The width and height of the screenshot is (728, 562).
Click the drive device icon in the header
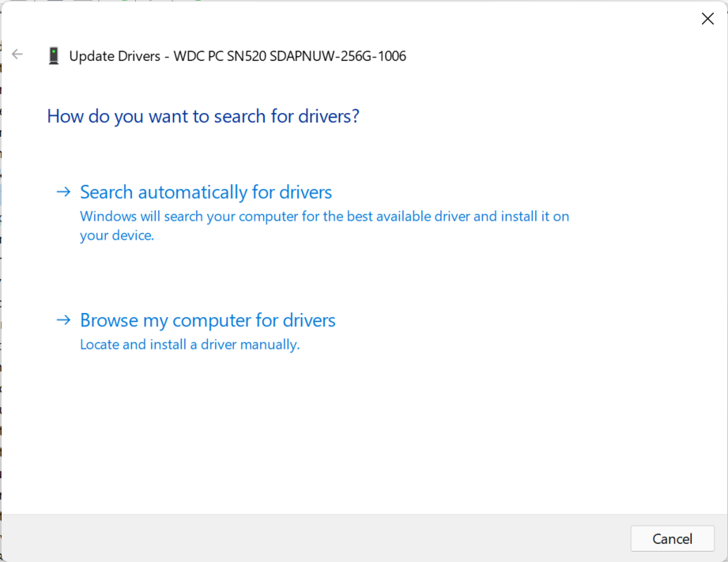point(54,55)
